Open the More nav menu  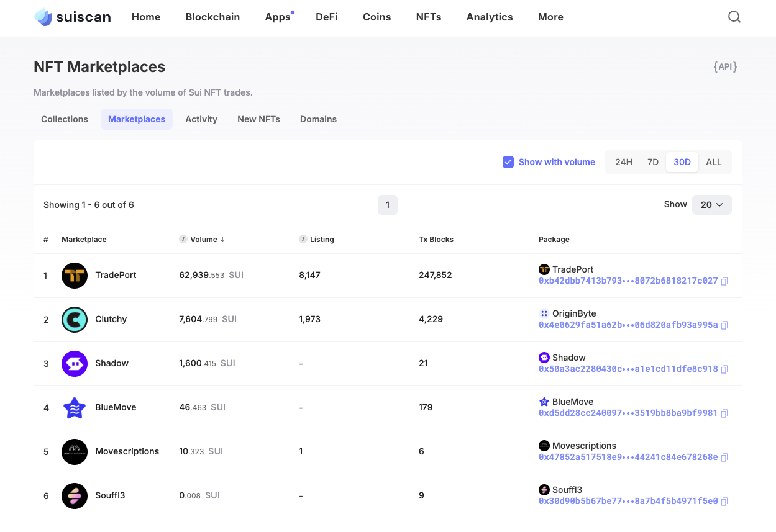pyautogui.click(x=550, y=17)
